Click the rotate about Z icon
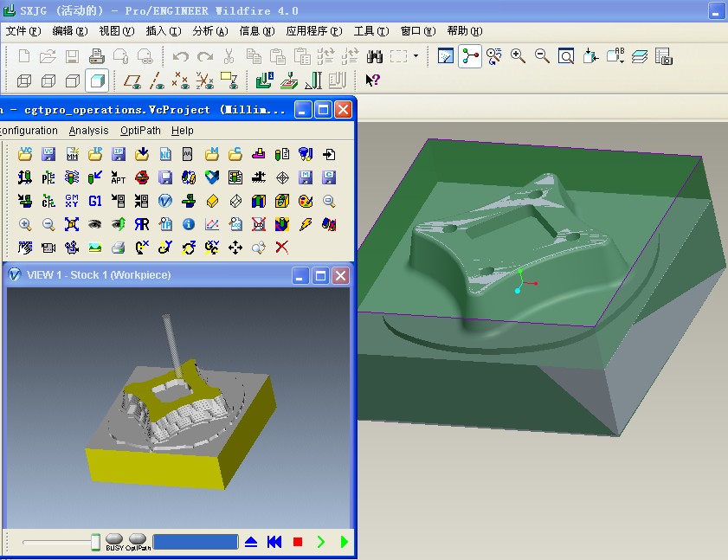 click(x=189, y=248)
